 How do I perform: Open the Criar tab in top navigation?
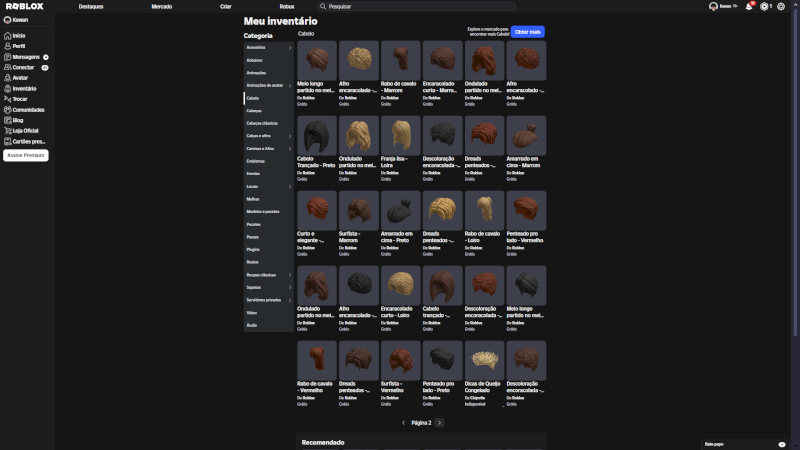click(x=226, y=6)
